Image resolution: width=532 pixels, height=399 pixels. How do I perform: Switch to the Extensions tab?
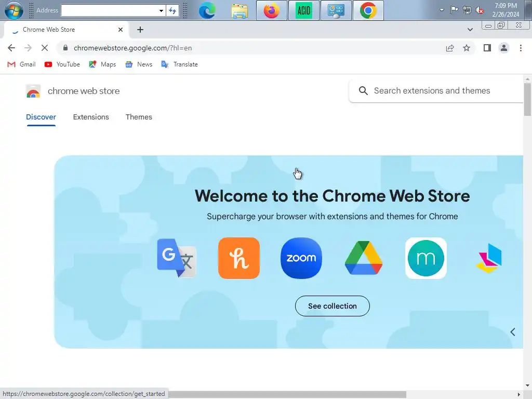(x=91, y=117)
